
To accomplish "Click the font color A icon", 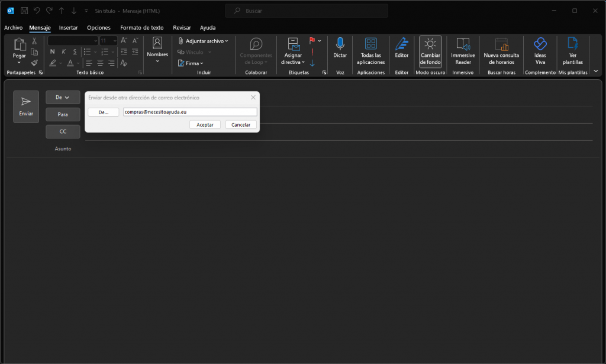I will (x=70, y=63).
